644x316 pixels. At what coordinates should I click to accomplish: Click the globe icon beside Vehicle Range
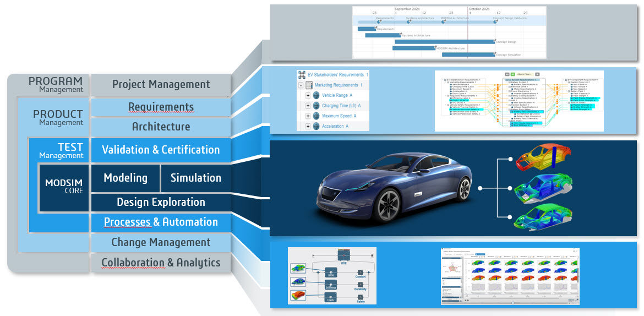[316, 95]
